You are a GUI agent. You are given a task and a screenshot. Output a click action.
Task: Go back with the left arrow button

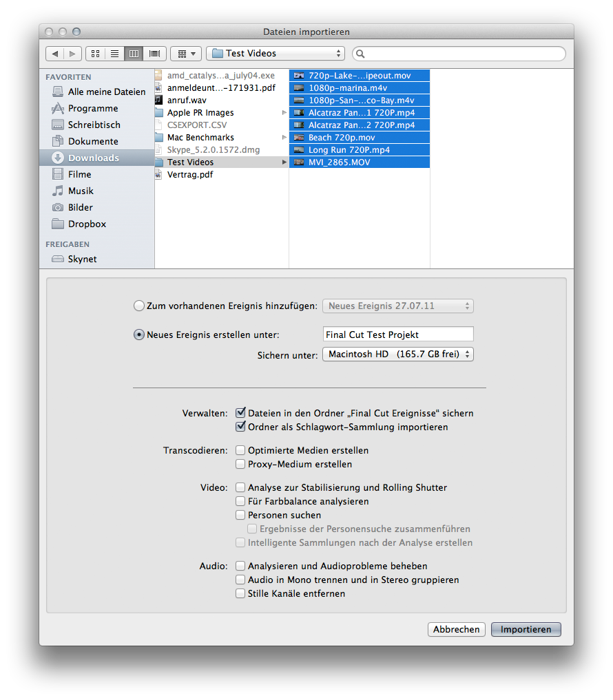coord(54,54)
